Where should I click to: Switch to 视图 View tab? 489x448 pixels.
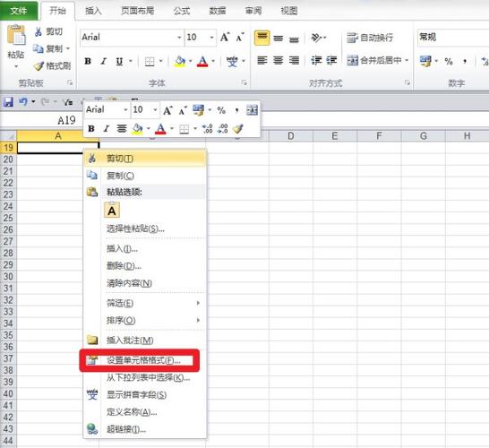(x=288, y=11)
